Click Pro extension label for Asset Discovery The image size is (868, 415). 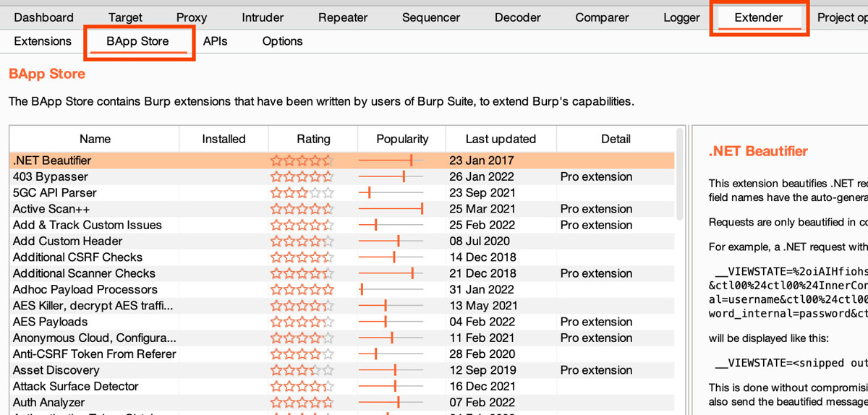coord(596,370)
